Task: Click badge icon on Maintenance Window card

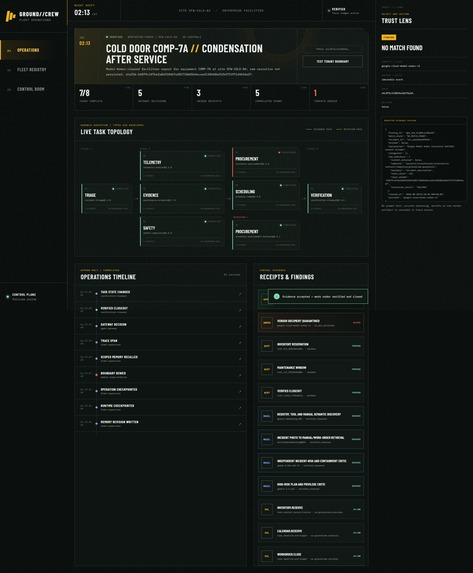Action: tap(267, 369)
